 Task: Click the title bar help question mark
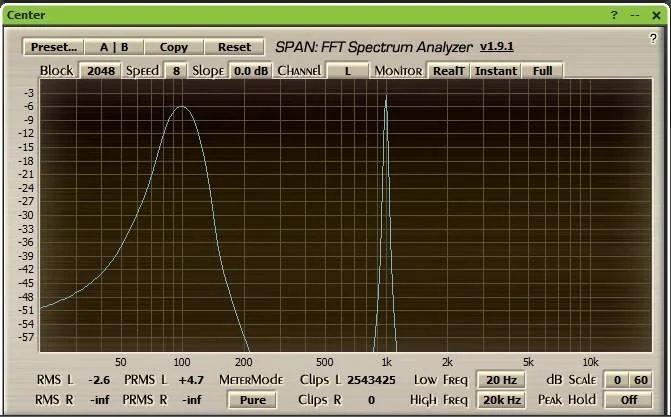[x=614, y=15]
